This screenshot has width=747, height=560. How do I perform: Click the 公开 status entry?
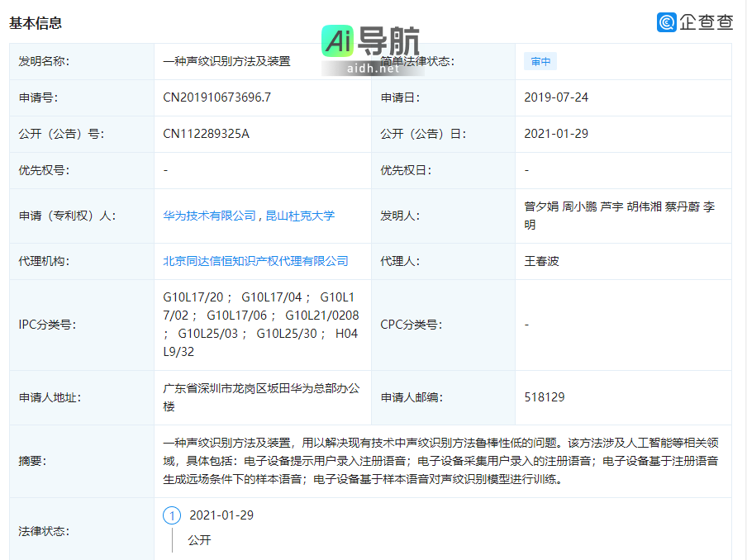tap(200, 540)
